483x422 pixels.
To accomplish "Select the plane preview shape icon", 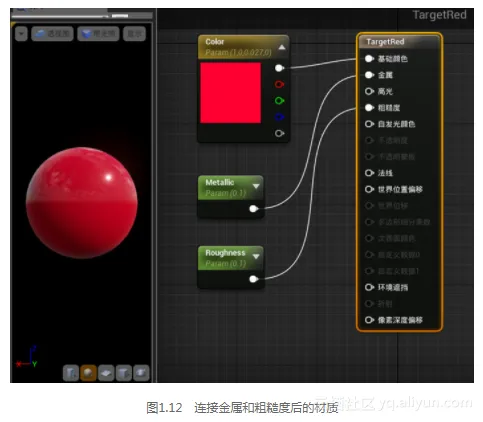I will click(x=106, y=373).
